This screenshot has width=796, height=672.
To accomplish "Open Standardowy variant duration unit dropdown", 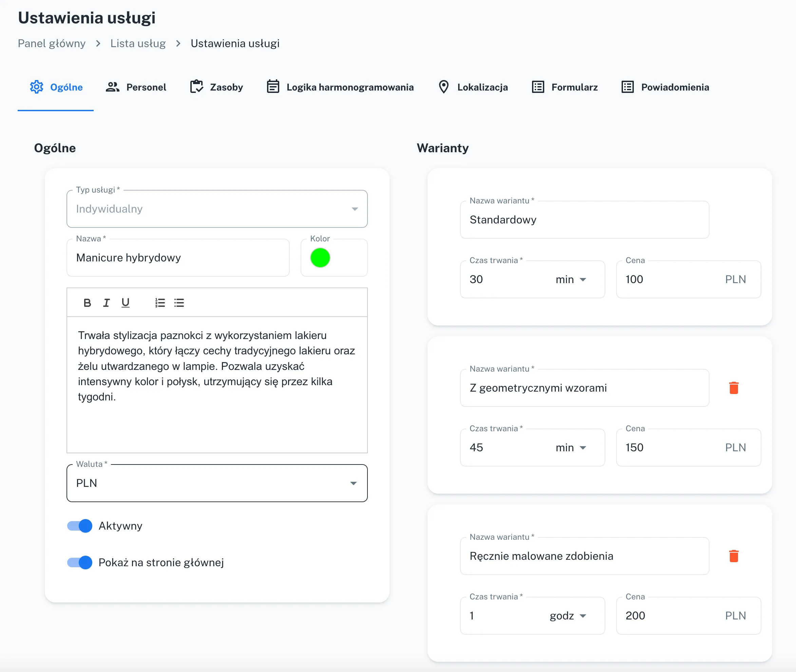I will point(571,280).
